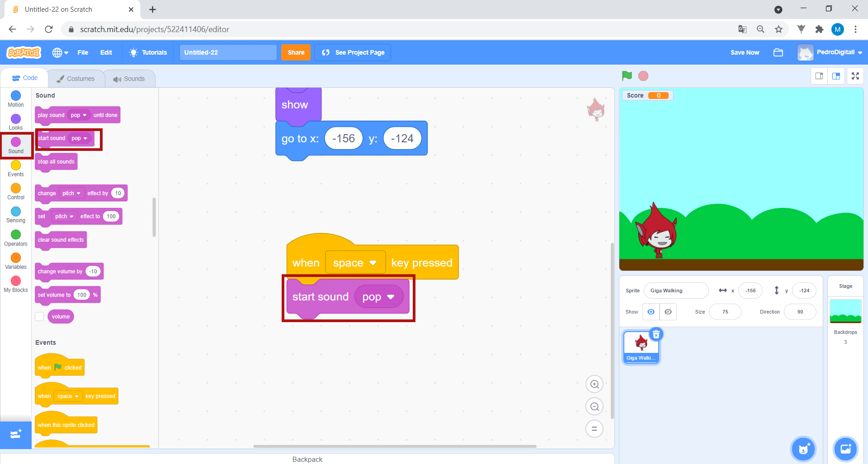The width and height of the screenshot is (868, 464).
Task: Hide the sprite with crossed eye icon
Action: point(668,312)
